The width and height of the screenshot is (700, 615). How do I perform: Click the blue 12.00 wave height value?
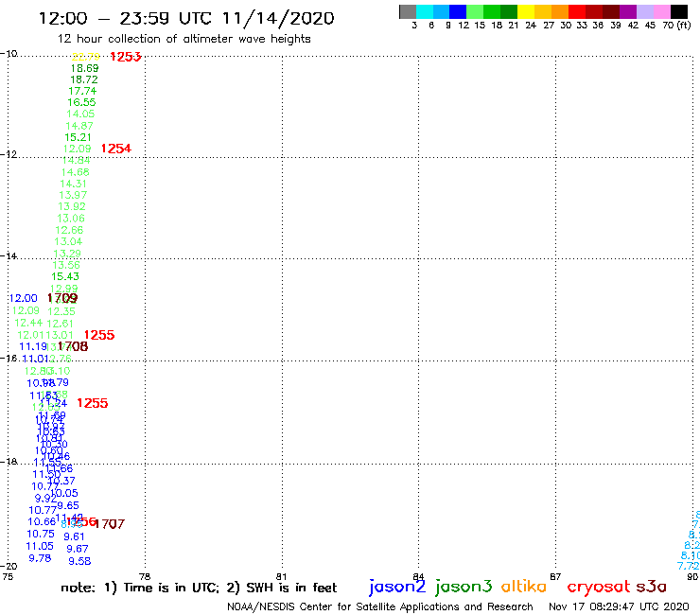(24, 298)
